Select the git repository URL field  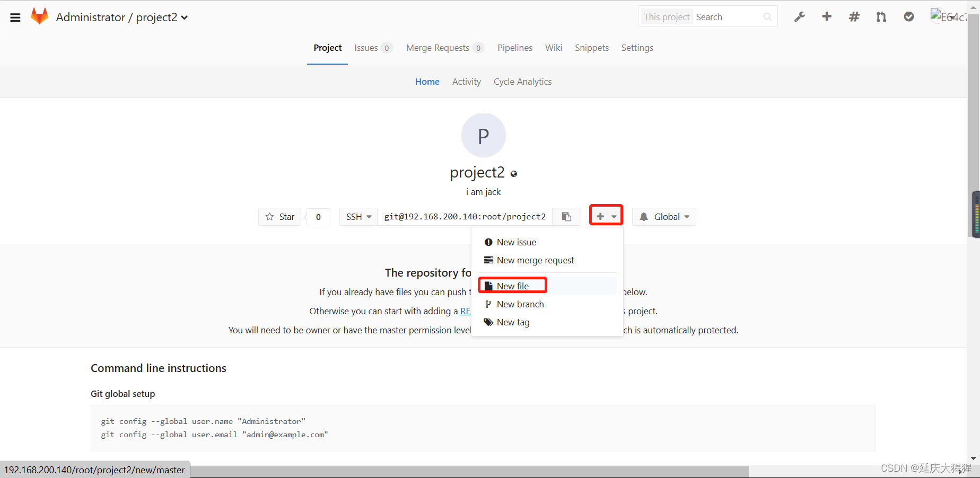tap(465, 217)
